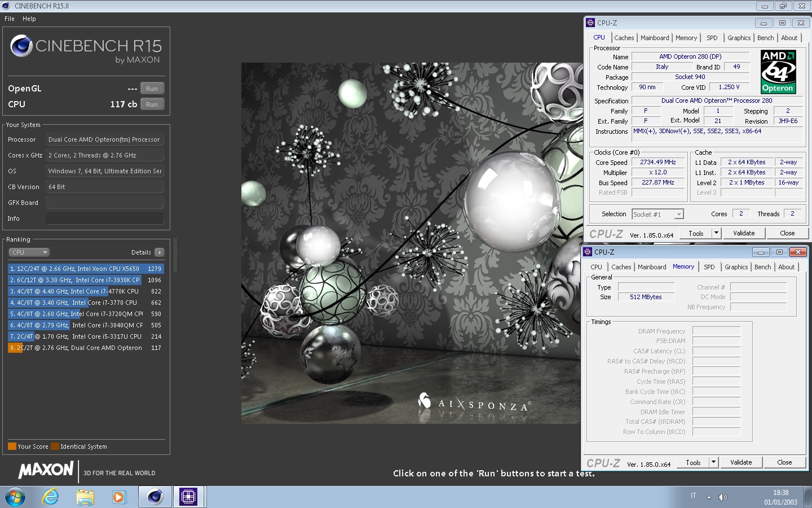Switch to CPU tab in lower CPU-Z
812x508 pixels.
(x=596, y=267)
